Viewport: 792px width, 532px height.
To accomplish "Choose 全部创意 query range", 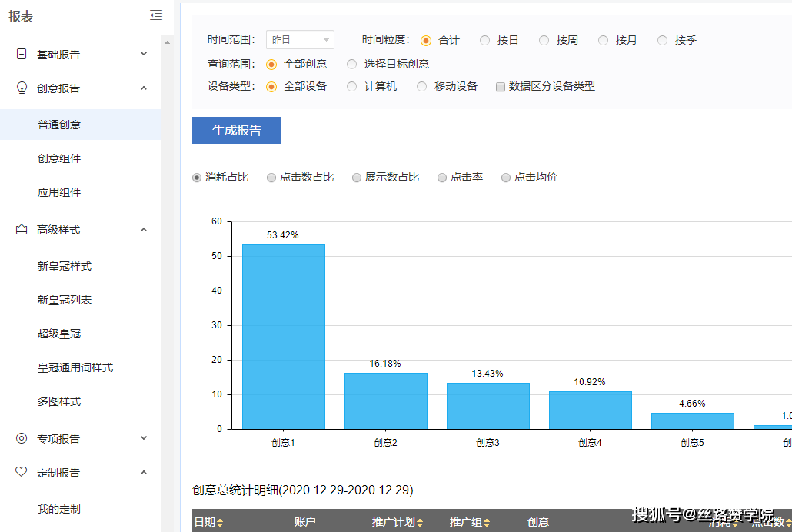I will pos(271,64).
